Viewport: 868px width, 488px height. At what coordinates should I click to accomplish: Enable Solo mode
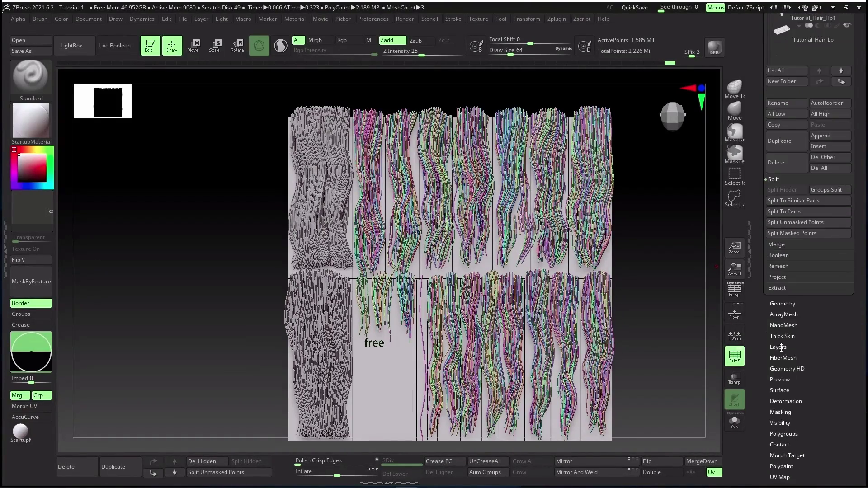click(735, 421)
